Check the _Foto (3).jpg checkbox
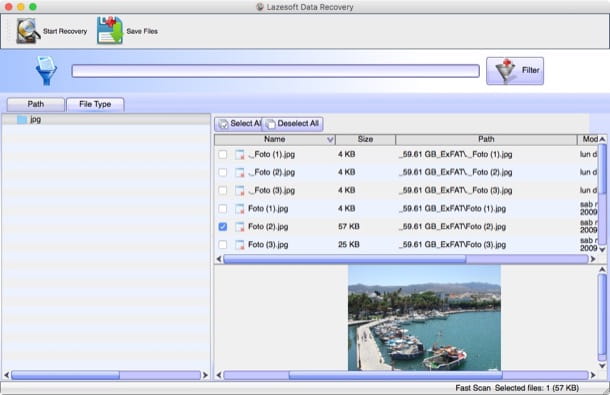This screenshot has height=395, width=610. pos(223,190)
